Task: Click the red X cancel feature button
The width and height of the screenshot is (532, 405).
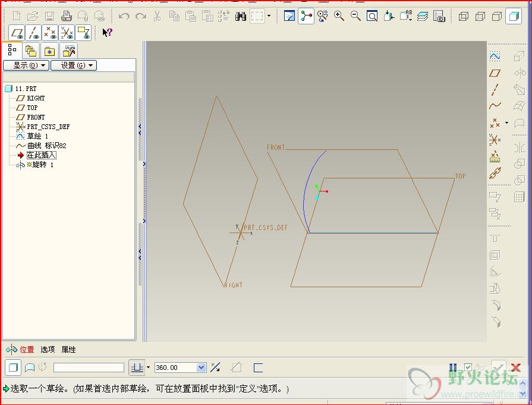Action: pos(515,368)
